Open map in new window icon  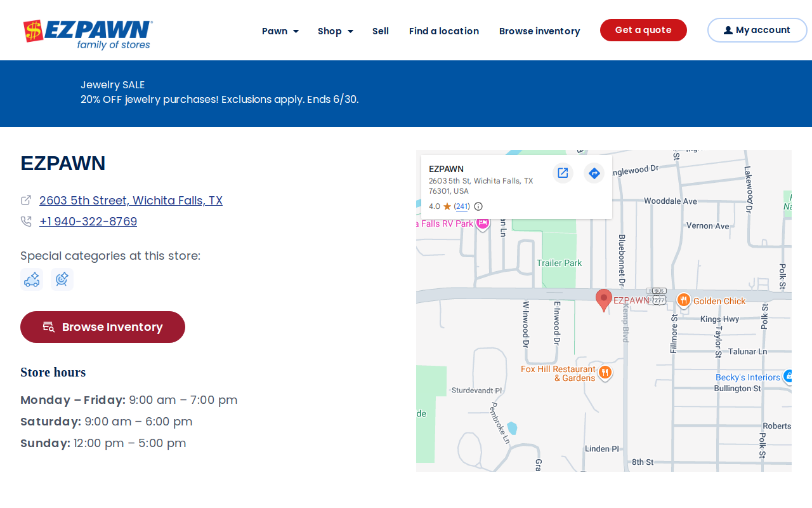click(x=563, y=173)
